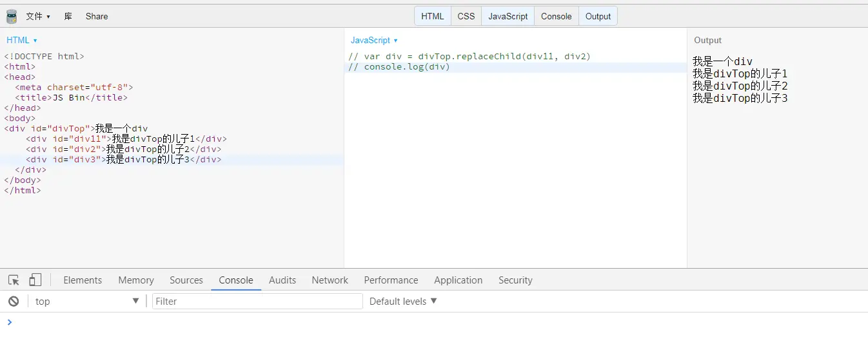This screenshot has height=355, width=868.
Task: Click the Output panel heading
Action: click(707, 40)
